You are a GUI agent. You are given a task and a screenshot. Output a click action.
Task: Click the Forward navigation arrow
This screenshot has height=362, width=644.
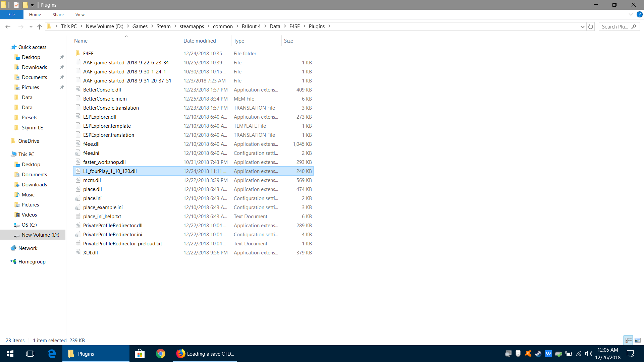pyautogui.click(x=21, y=26)
